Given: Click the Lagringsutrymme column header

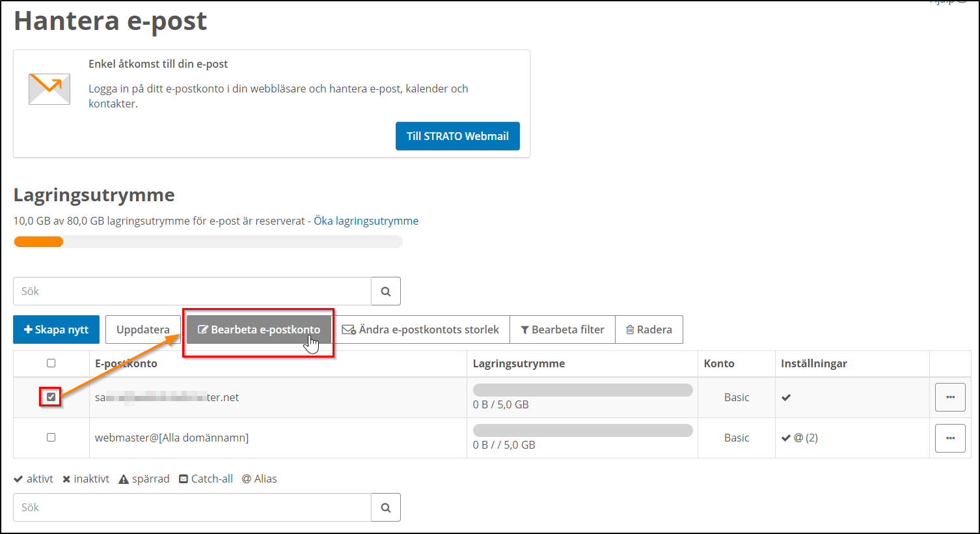Looking at the screenshot, I should (519, 363).
